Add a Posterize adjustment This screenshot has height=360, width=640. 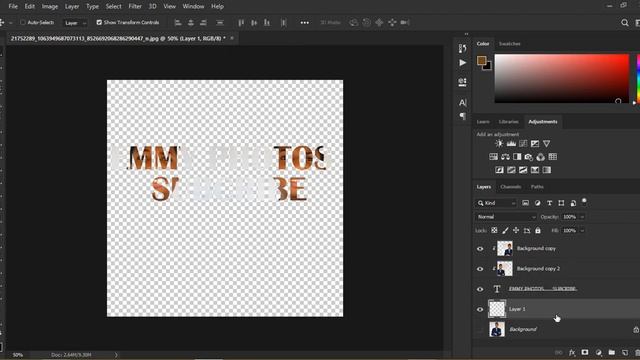click(511, 170)
